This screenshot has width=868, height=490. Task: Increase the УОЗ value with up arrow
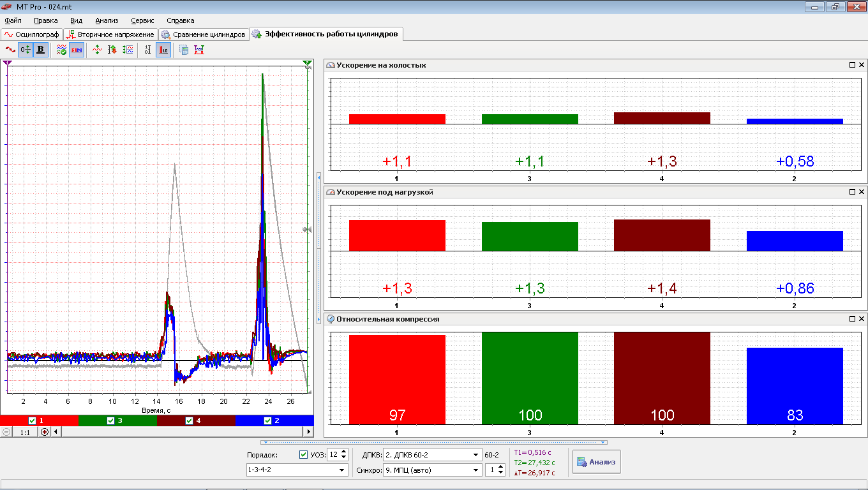344,452
